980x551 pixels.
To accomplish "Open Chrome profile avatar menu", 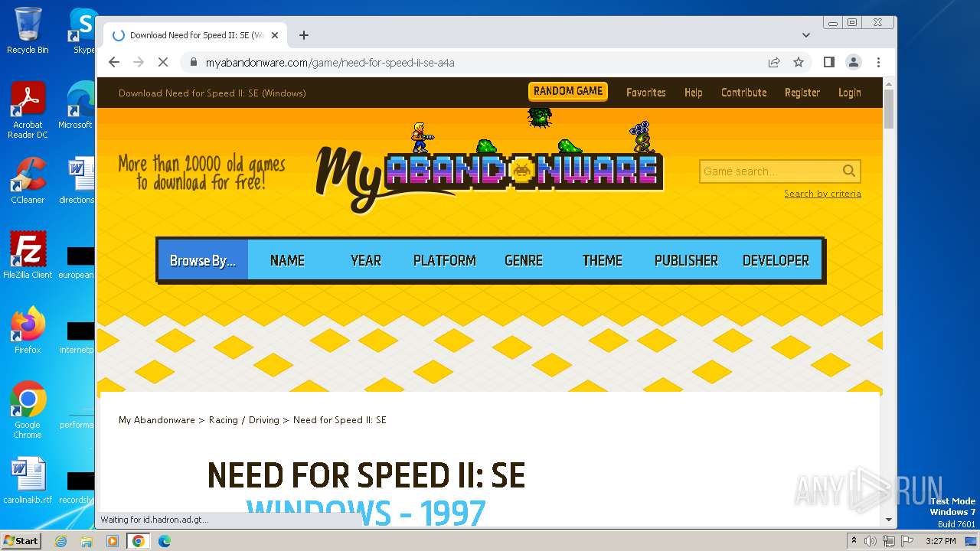I will (x=853, y=62).
